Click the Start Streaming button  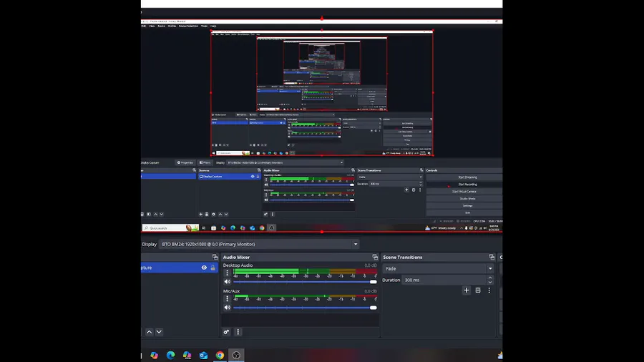[464, 177]
